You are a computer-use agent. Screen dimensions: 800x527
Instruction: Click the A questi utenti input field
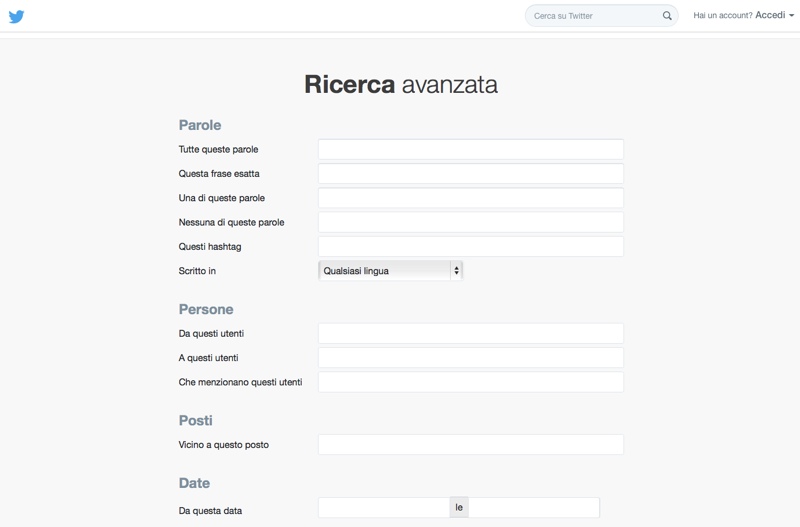tap(470, 358)
